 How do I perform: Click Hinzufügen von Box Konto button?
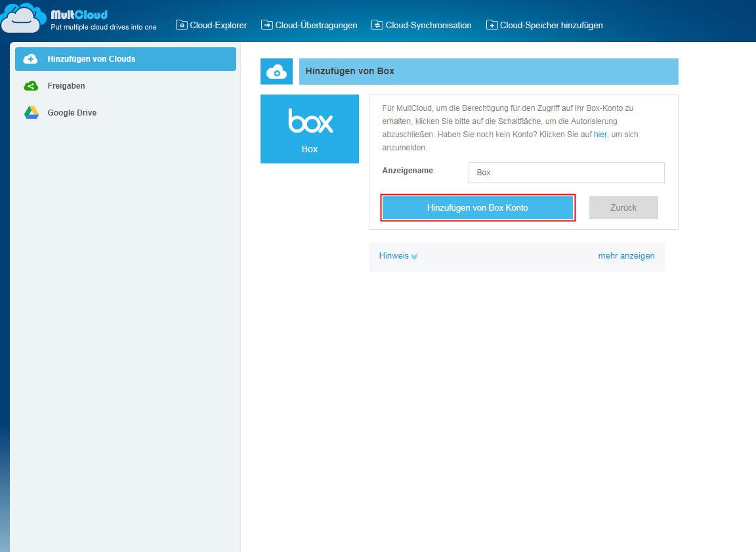[478, 208]
